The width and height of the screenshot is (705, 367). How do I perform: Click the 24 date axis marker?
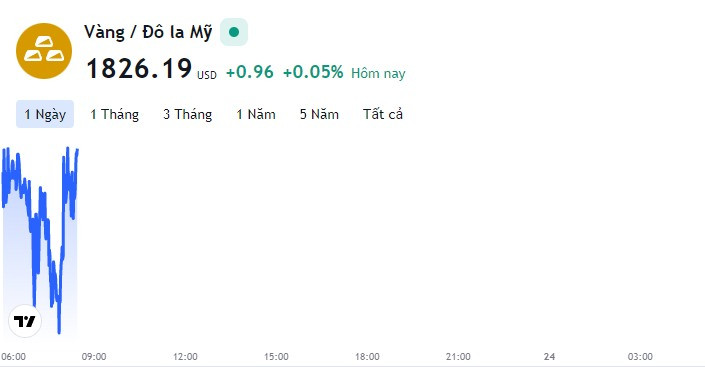[549, 357]
